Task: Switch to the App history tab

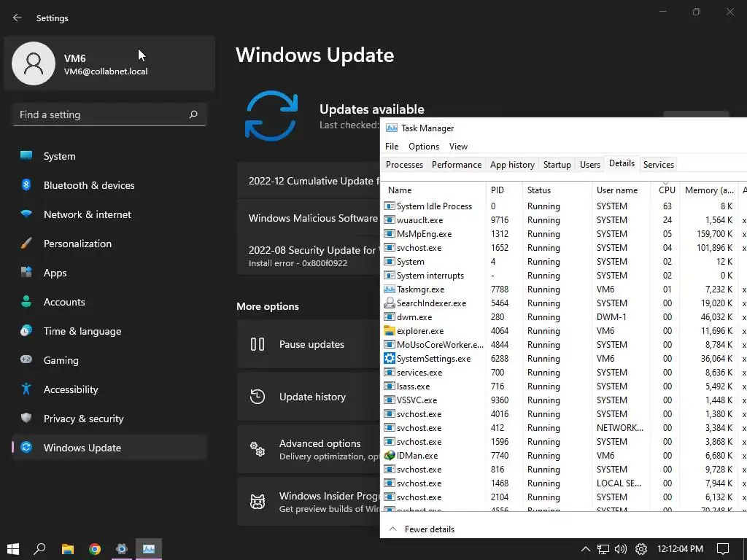Action: [x=512, y=164]
